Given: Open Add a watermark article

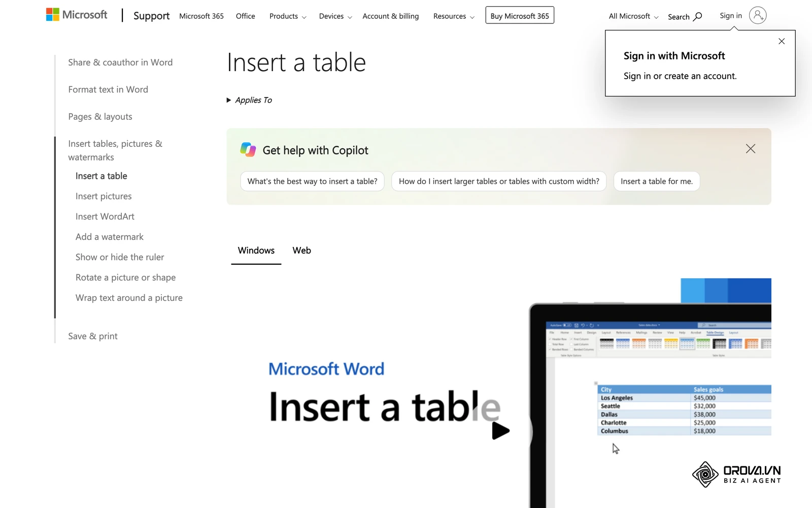Looking at the screenshot, I should 110,237.
